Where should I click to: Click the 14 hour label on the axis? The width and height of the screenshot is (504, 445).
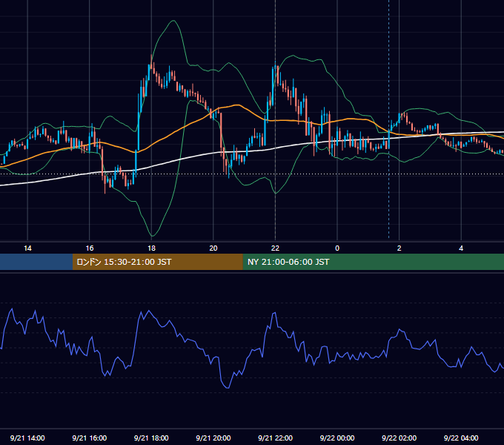click(27, 248)
